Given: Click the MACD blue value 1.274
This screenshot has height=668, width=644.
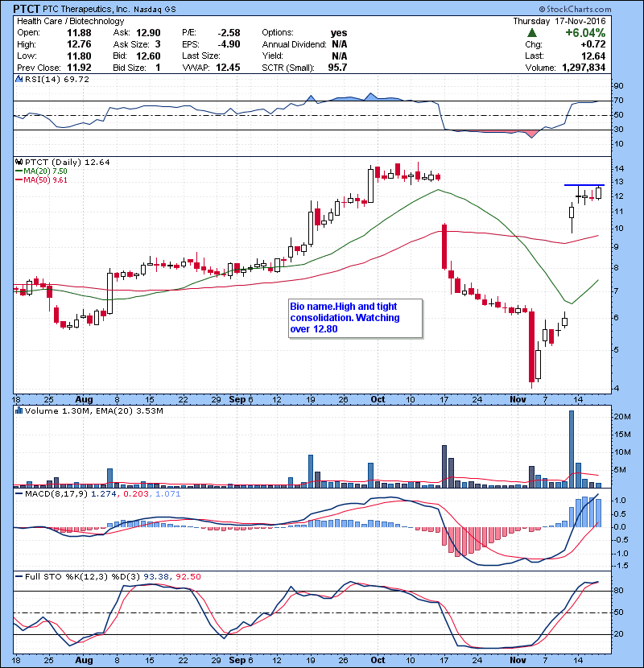Looking at the screenshot, I should 104,494.
